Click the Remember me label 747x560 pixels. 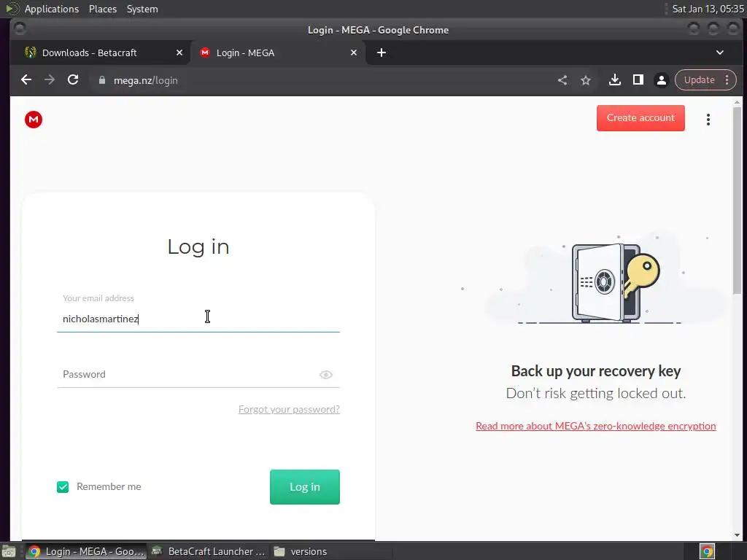tap(109, 486)
